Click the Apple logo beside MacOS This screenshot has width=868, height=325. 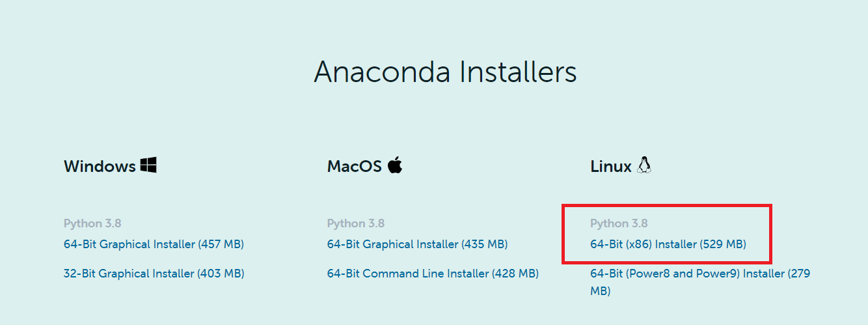coord(395,165)
